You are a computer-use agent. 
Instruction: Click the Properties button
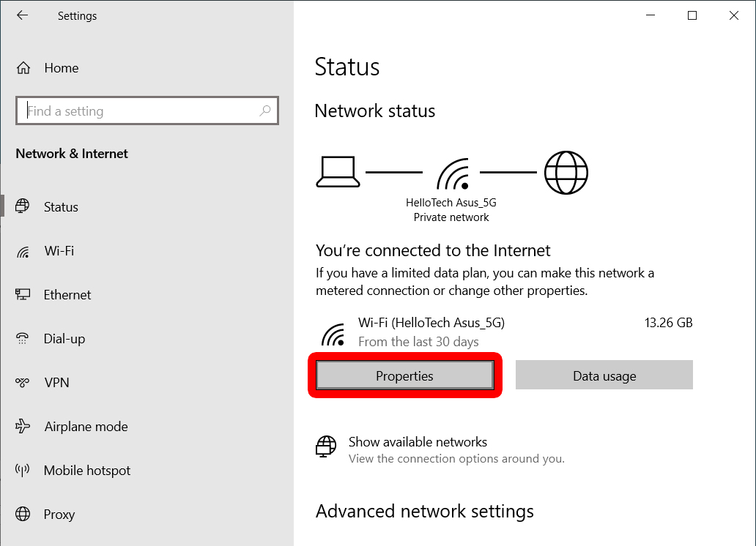[x=404, y=375]
